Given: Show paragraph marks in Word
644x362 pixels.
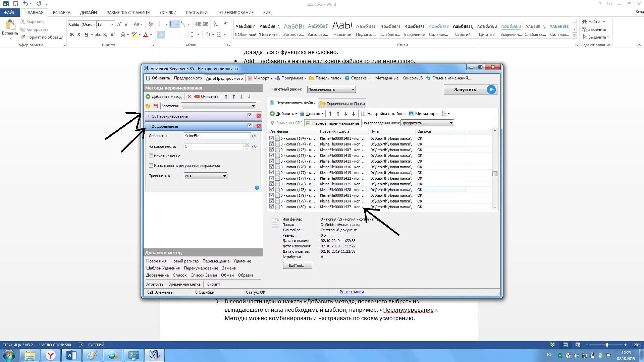Looking at the screenshot, I should 226,24.
